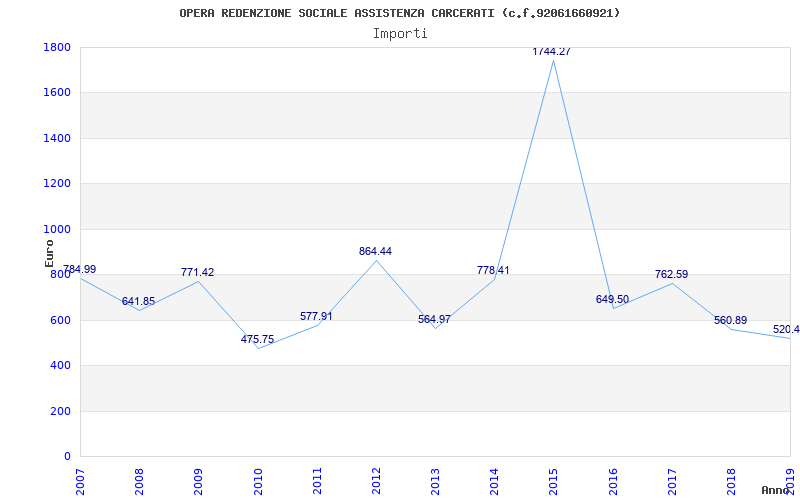This screenshot has width=800, height=500.
Task: Select the 564.97 data label
Action: pyautogui.click(x=434, y=319)
